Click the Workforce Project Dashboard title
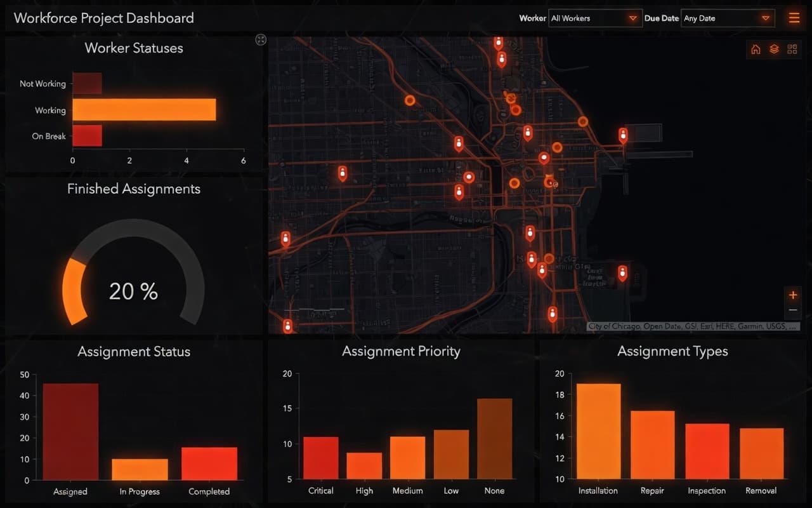Image resolution: width=812 pixels, height=508 pixels. 104,18
